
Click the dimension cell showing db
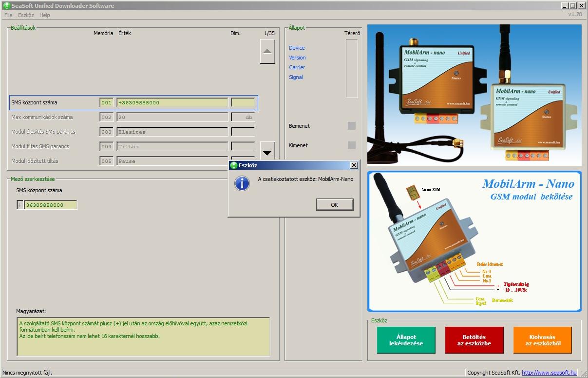point(243,118)
